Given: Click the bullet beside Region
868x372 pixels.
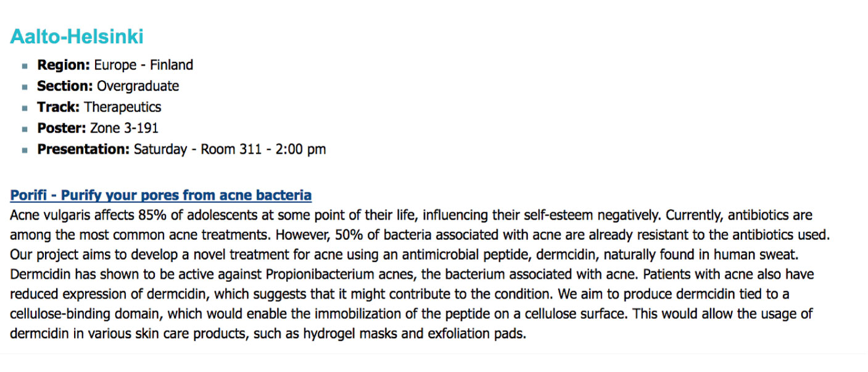Looking at the screenshot, I should pos(25,65).
